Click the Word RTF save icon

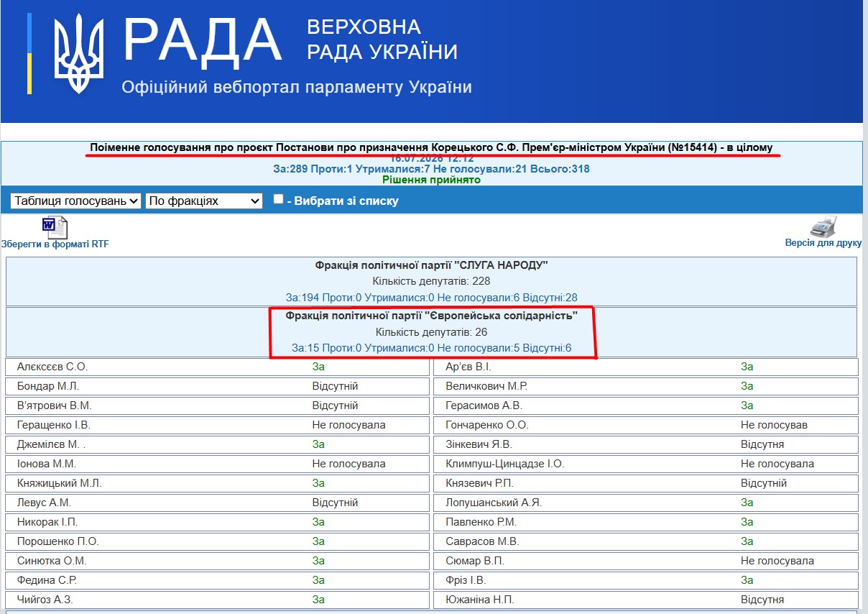[55, 227]
